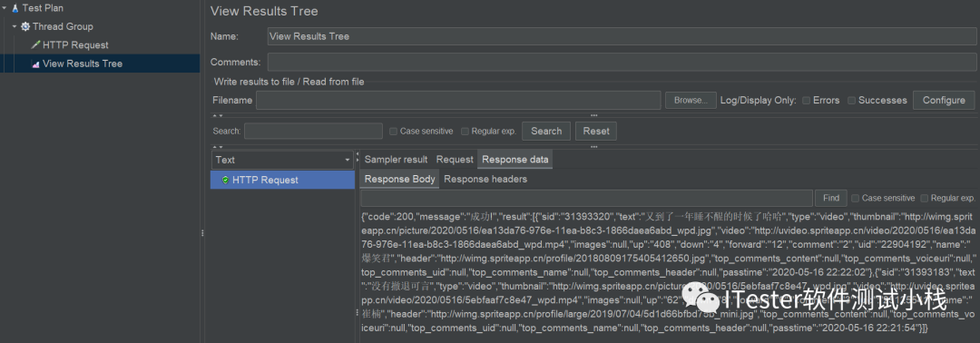Select HTTP Request sample result

coord(282,180)
